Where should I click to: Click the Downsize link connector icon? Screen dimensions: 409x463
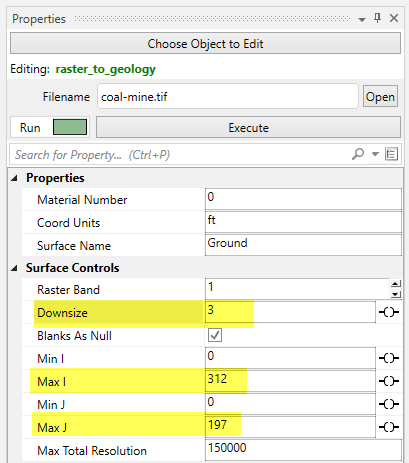389,312
